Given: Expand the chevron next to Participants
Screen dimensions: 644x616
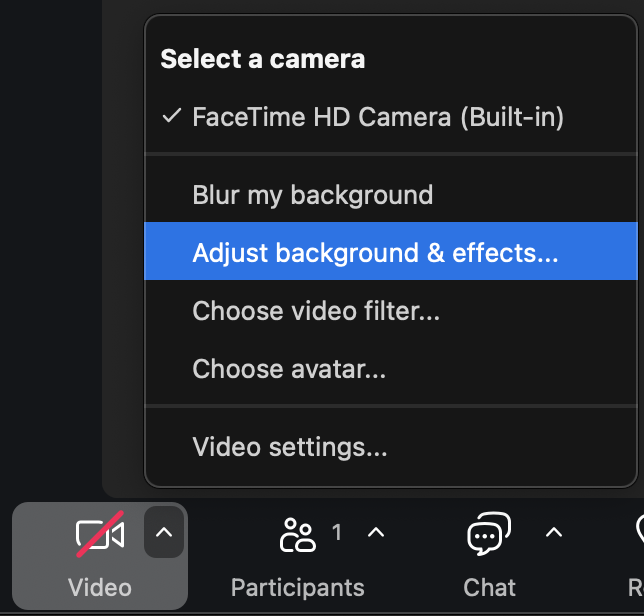Looking at the screenshot, I should tap(376, 533).
